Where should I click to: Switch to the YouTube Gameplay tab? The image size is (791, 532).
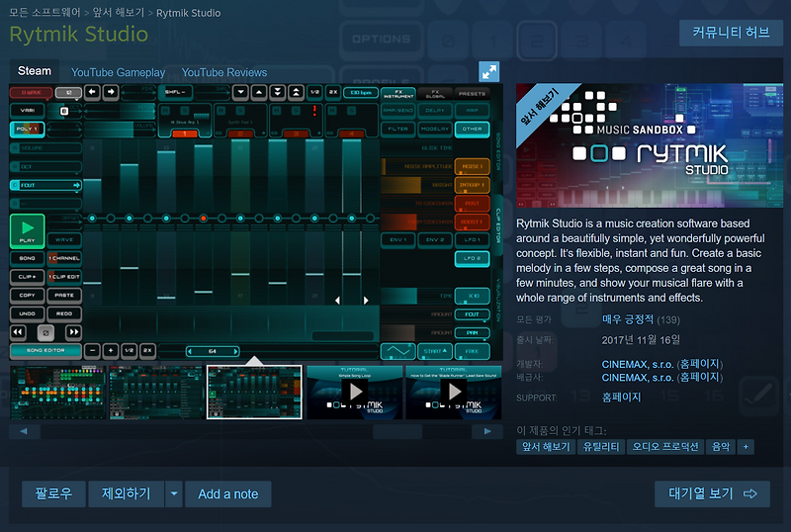118,73
